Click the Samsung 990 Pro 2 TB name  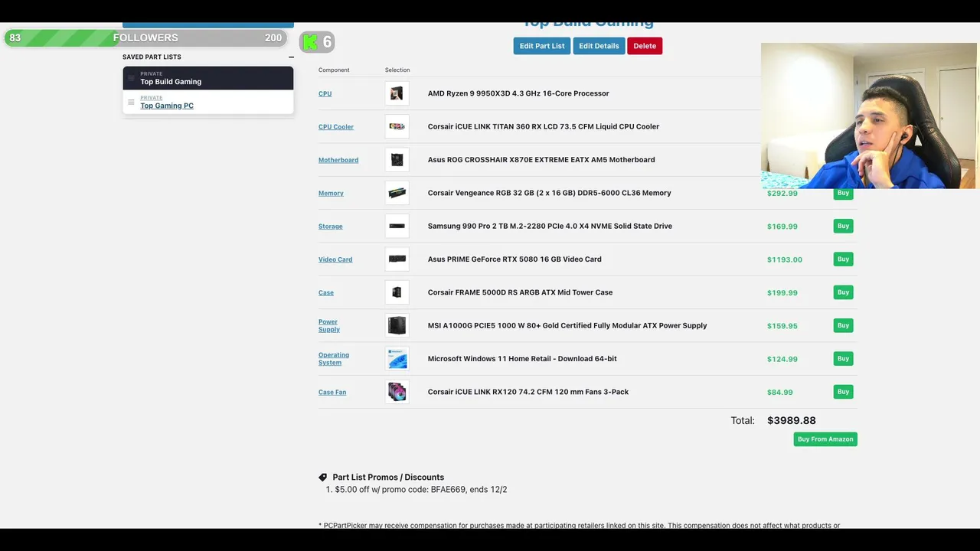click(x=550, y=226)
